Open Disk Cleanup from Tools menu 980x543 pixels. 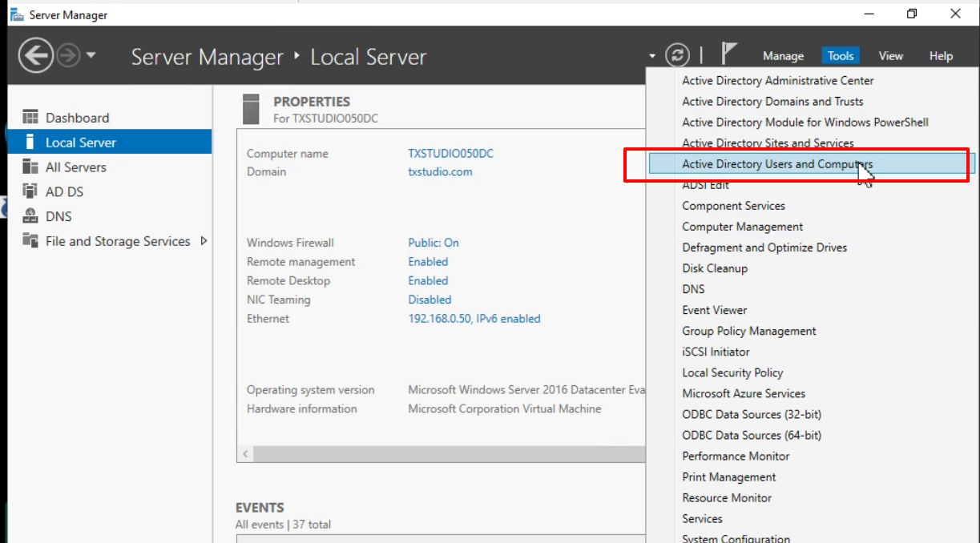(715, 268)
